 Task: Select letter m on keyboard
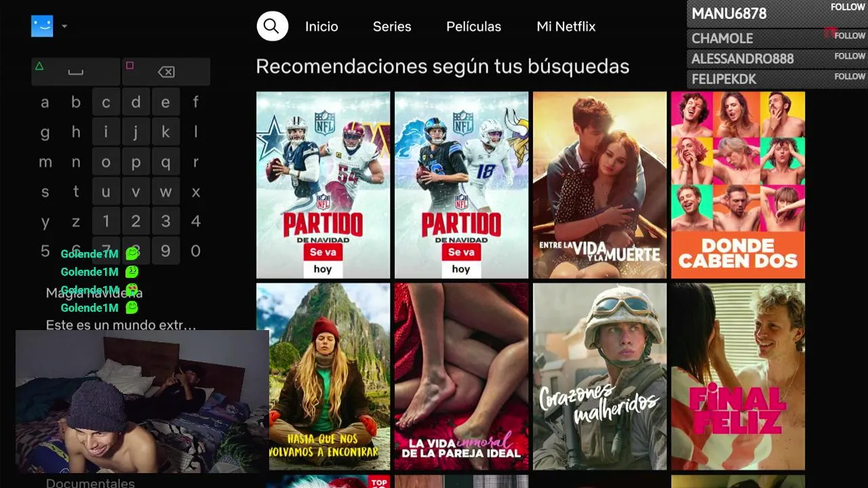(45, 162)
